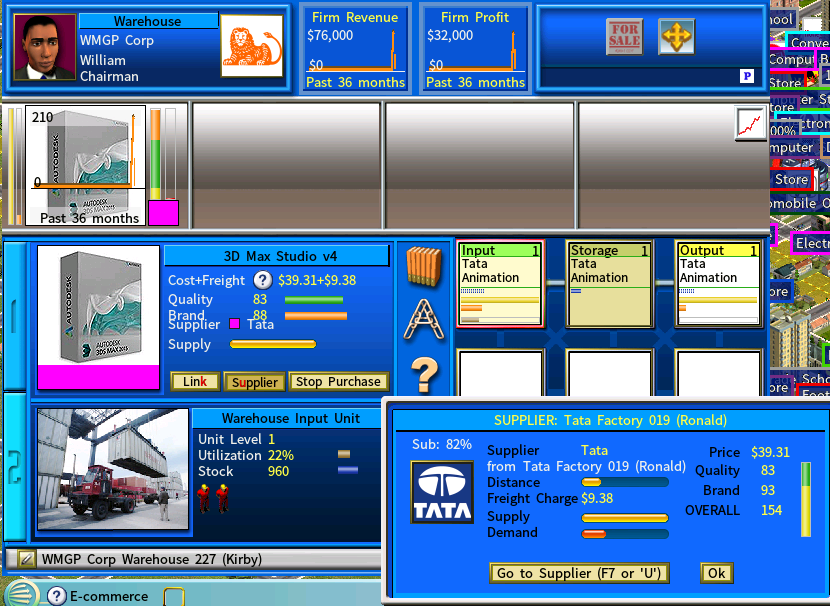Click the TATA supplier logo
830x606 pixels.
[x=442, y=492]
